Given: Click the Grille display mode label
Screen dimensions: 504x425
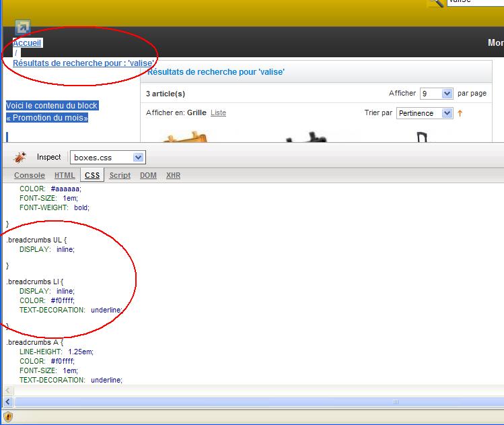Looking at the screenshot, I should click(x=196, y=112).
